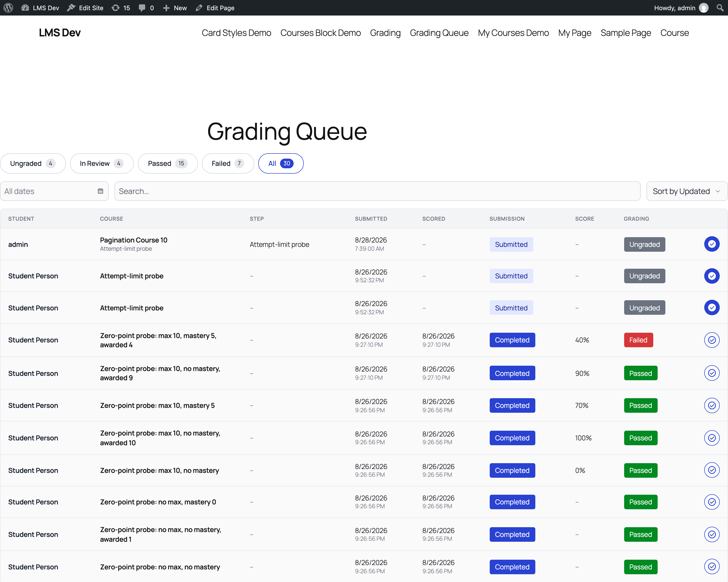Open updates icon showing 15

121,8
